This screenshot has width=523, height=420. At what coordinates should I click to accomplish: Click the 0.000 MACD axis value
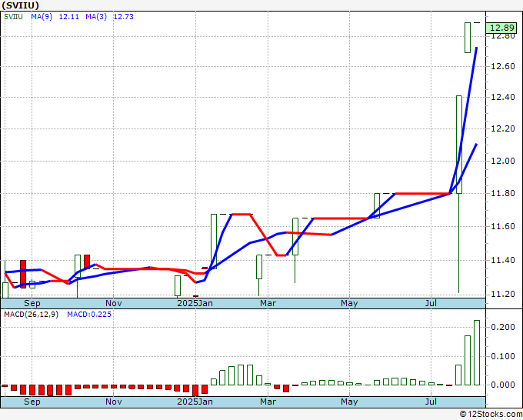point(503,385)
